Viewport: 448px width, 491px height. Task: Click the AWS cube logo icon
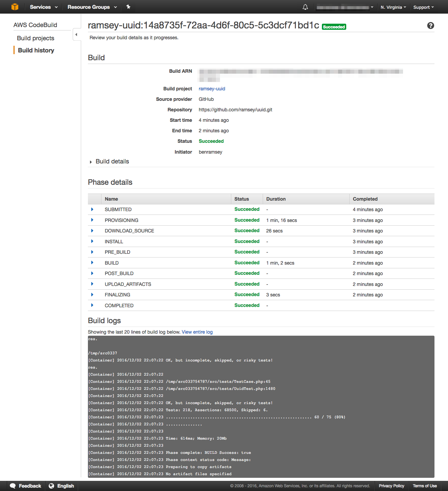[15, 7]
